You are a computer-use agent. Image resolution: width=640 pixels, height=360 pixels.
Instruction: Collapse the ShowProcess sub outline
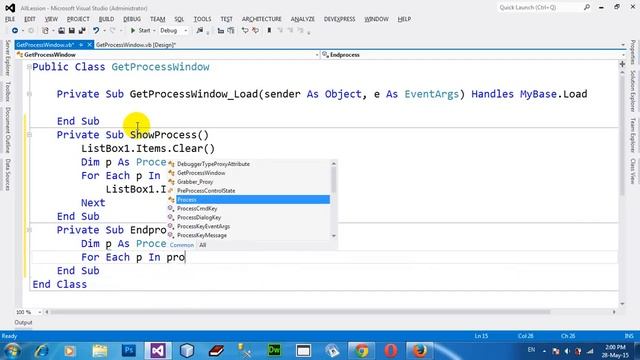(x=29, y=135)
